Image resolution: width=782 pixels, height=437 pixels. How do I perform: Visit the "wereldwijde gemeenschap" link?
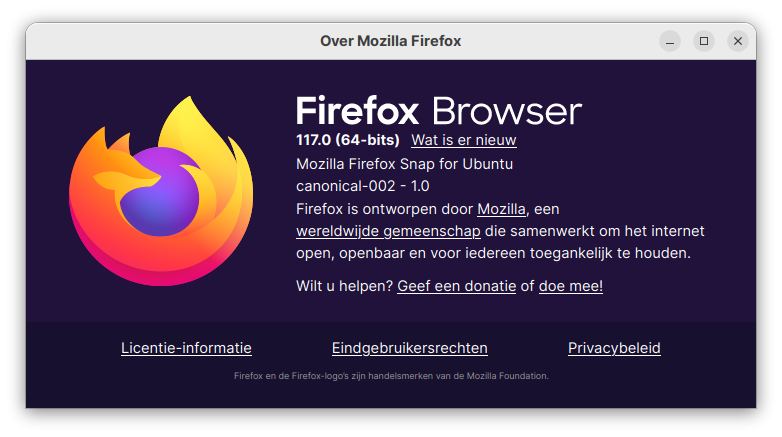coord(388,231)
